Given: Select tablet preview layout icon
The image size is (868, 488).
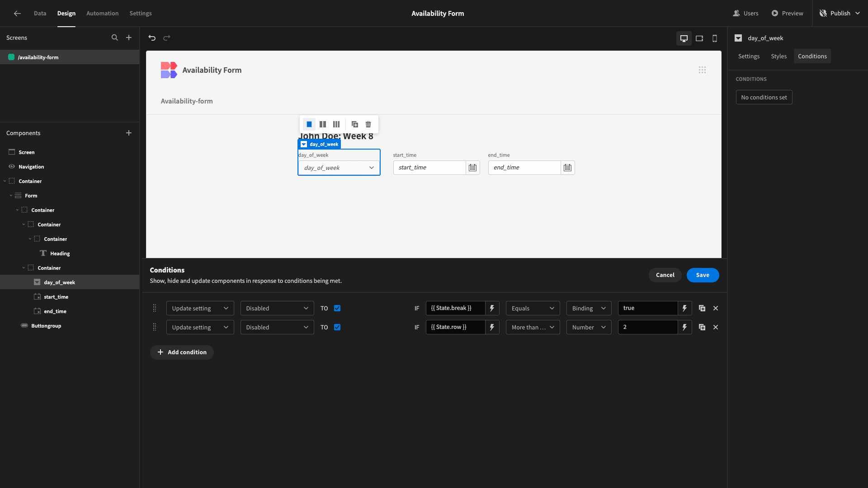Looking at the screenshot, I should tap(699, 38).
